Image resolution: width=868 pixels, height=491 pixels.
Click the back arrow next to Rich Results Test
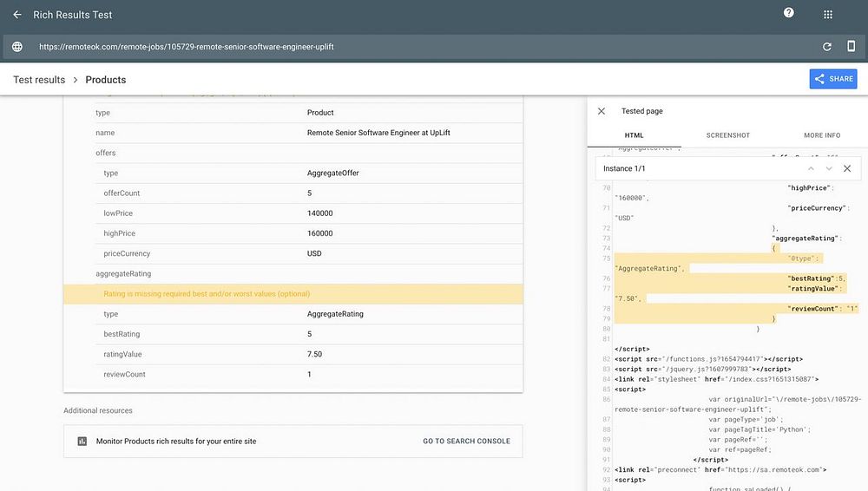tap(17, 15)
